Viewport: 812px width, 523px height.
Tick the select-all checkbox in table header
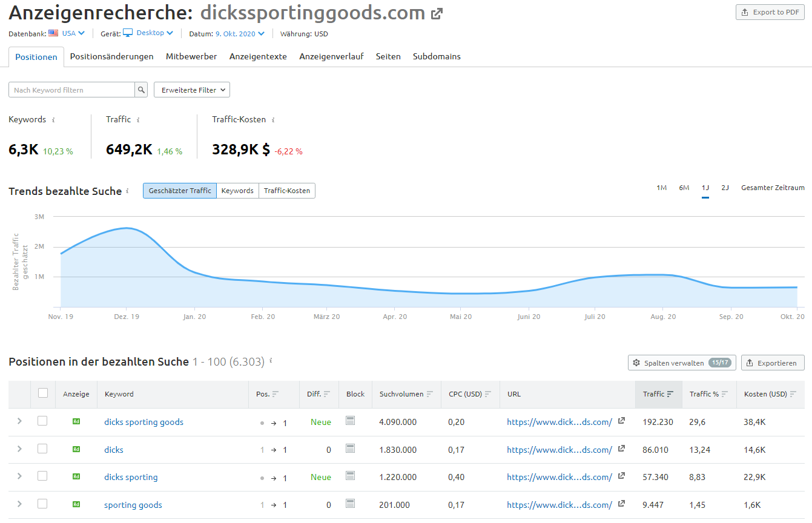(x=43, y=393)
